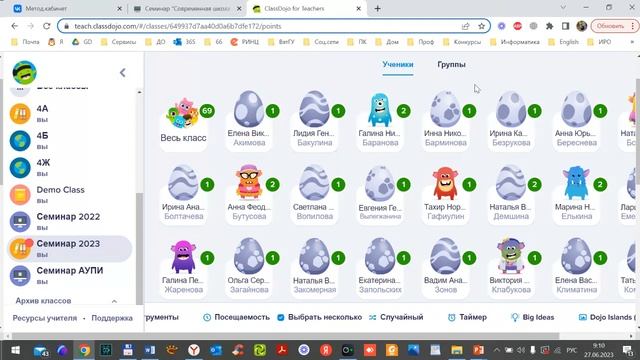Screen dimensions: 640x360
Task: Click Лидия Бакулина's egg avatar
Action: pyautogui.click(x=314, y=109)
